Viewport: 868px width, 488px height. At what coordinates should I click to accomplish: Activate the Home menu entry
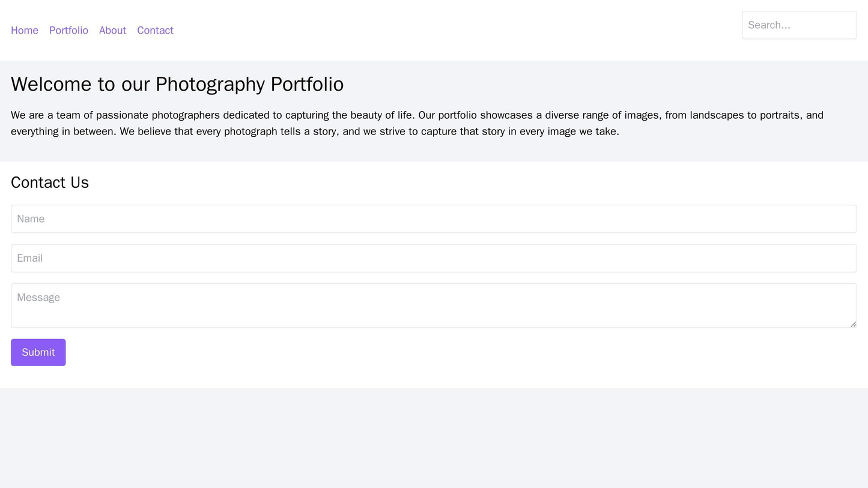click(25, 30)
